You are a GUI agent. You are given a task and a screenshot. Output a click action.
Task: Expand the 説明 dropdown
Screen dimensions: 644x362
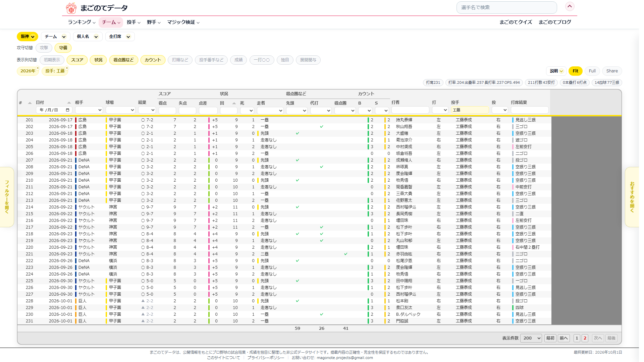click(556, 71)
